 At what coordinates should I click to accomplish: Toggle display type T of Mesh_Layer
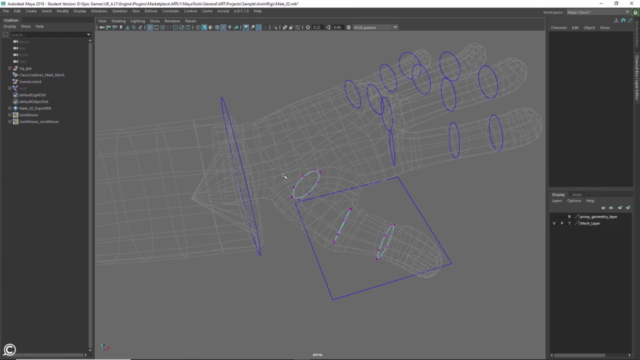(569, 224)
